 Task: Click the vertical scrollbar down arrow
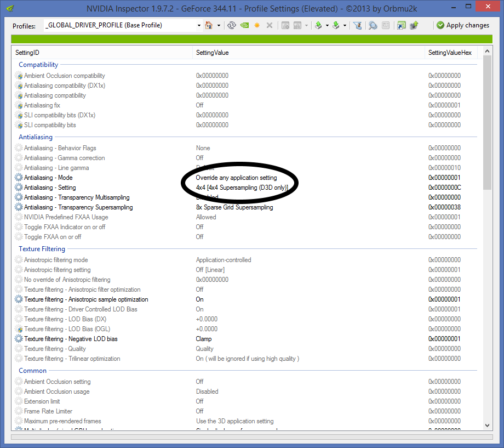pos(487,425)
